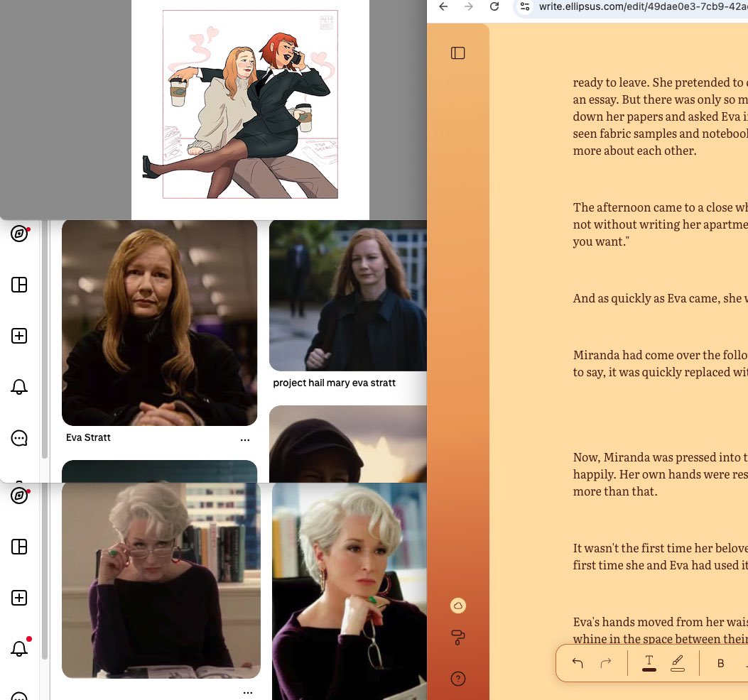Open more options for Eva Stratt pin

(x=245, y=439)
